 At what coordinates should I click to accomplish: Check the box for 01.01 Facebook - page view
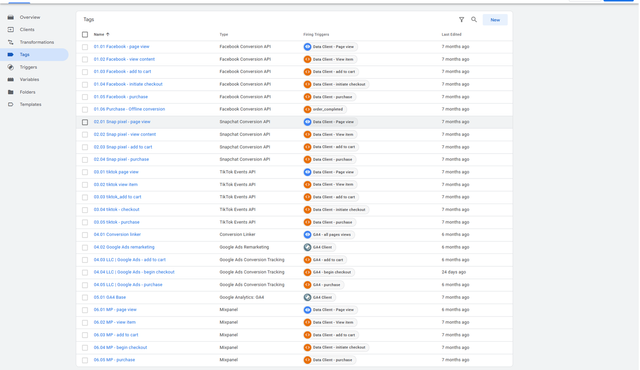[85, 47]
